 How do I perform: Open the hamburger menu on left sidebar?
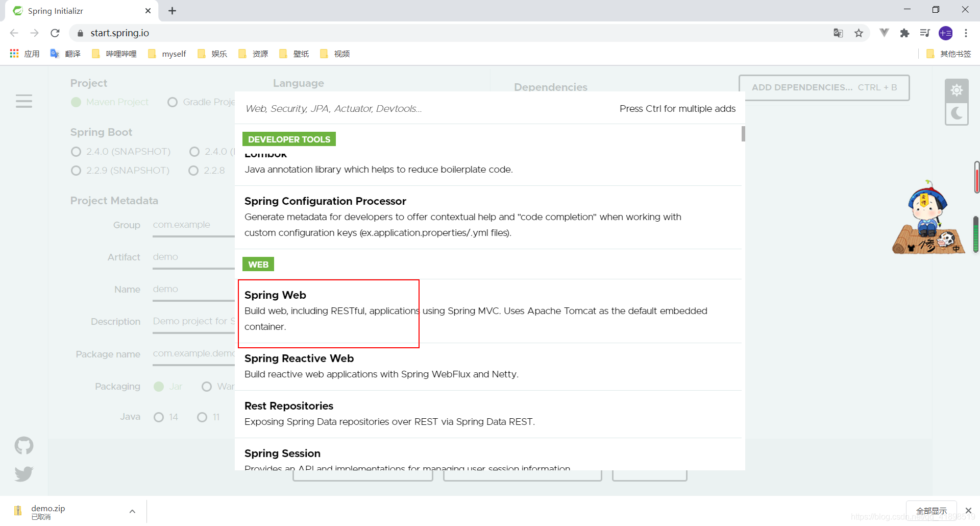[x=23, y=101]
